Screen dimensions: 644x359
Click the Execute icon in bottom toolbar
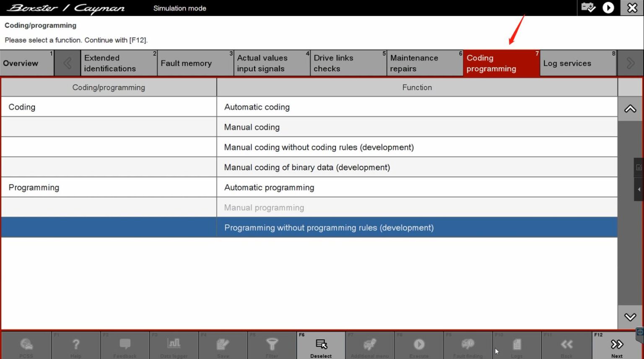[x=419, y=346]
